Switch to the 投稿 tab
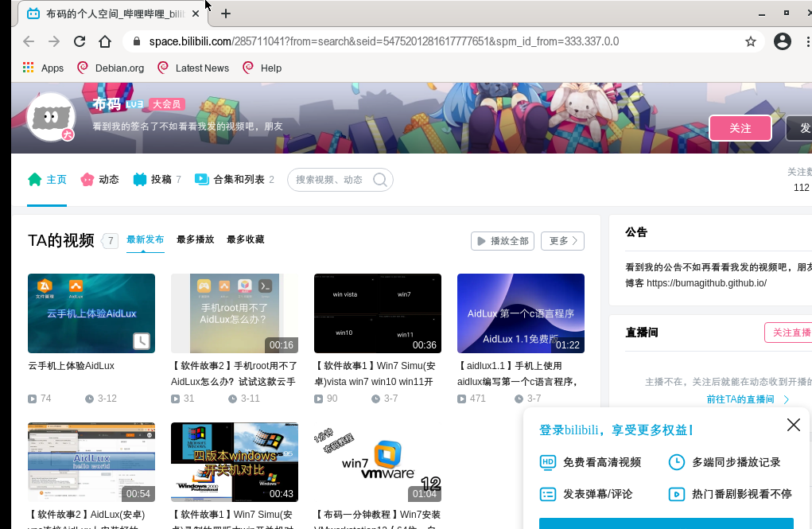Image resolution: width=812 pixels, height=529 pixels. [157, 180]
